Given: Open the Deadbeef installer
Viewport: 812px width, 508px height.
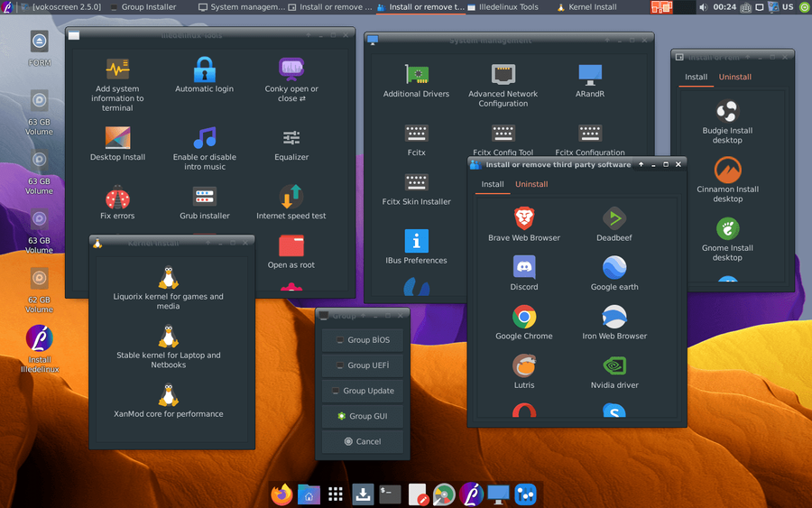Looking at the screenshot, I should click(x=614, y=218).
